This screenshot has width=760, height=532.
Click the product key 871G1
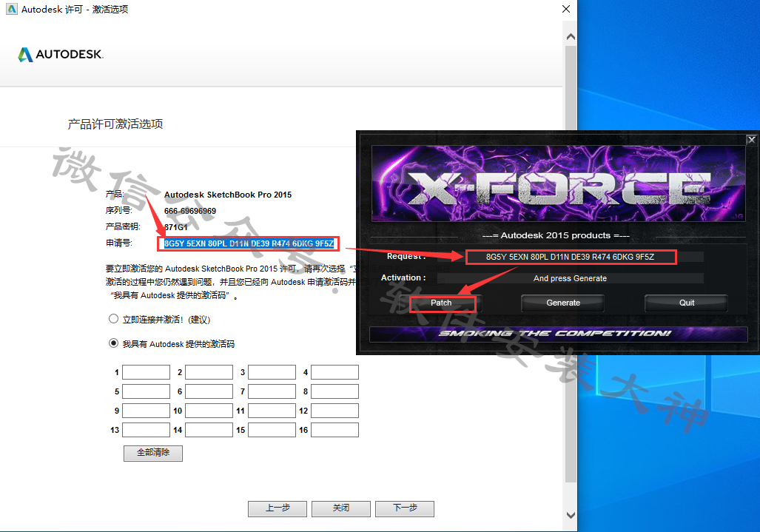pos(175,227)
